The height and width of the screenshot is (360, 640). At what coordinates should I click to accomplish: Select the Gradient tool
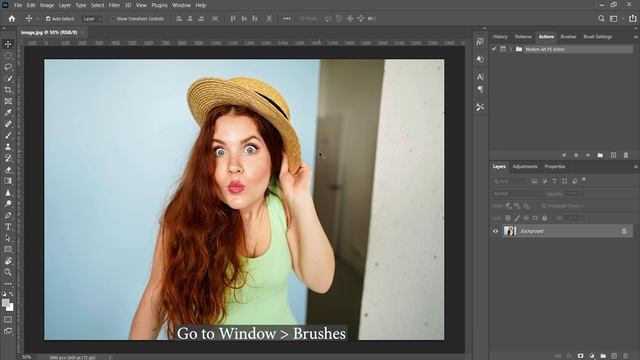click(x=8, y=181)
